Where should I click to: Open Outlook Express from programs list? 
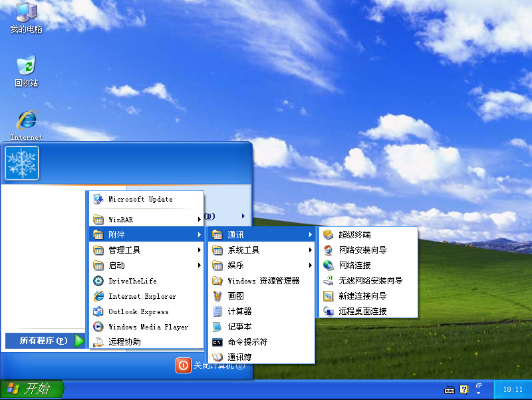coord(146,311)
